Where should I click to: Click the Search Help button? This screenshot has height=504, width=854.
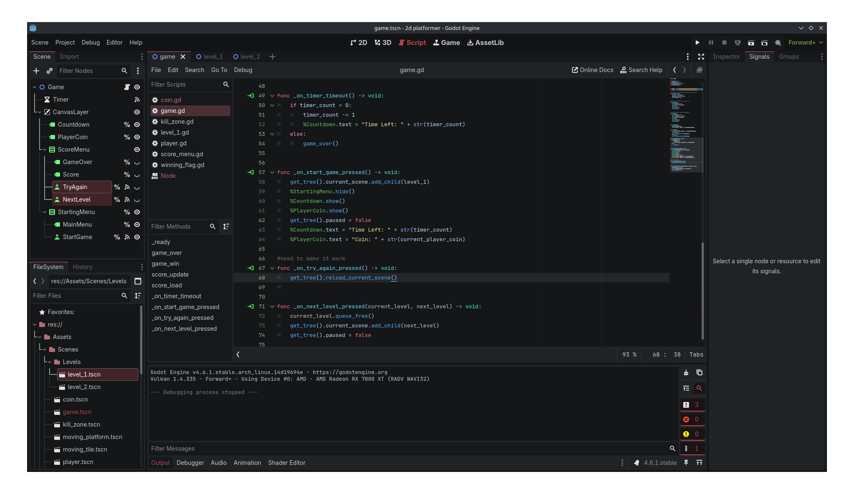coord(641,70)
